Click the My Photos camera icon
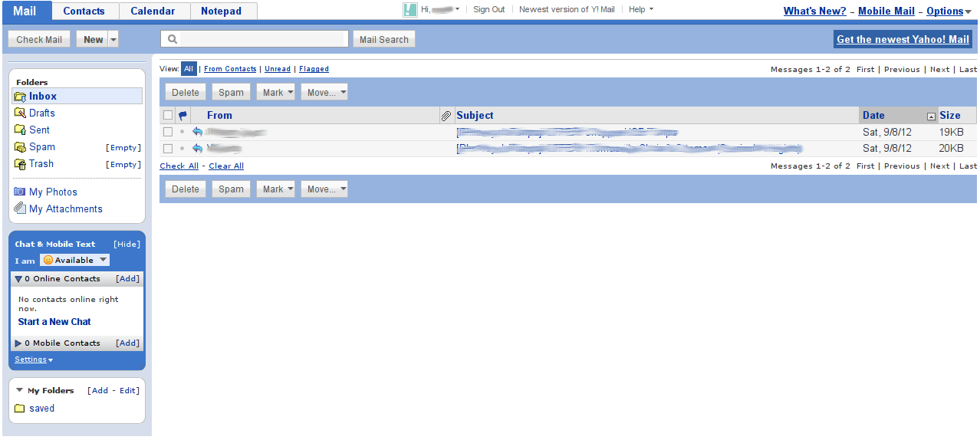The width and height of the screenshot is (980, 440). [x=20, y=192]
